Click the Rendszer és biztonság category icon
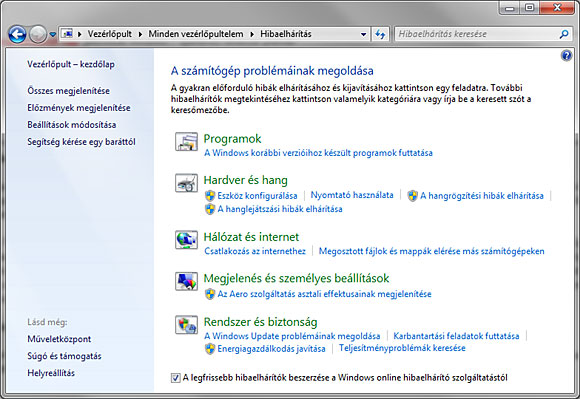 [x=186, y=325]
